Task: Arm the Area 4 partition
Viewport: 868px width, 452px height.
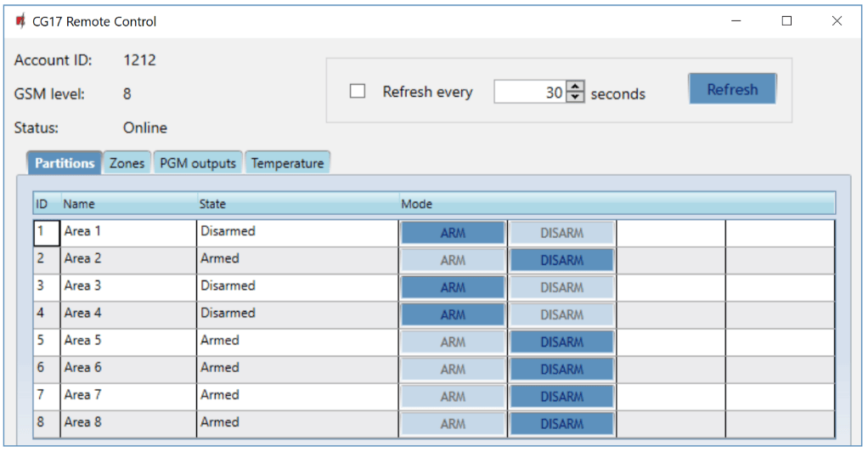Action: [x=453, y=315]
